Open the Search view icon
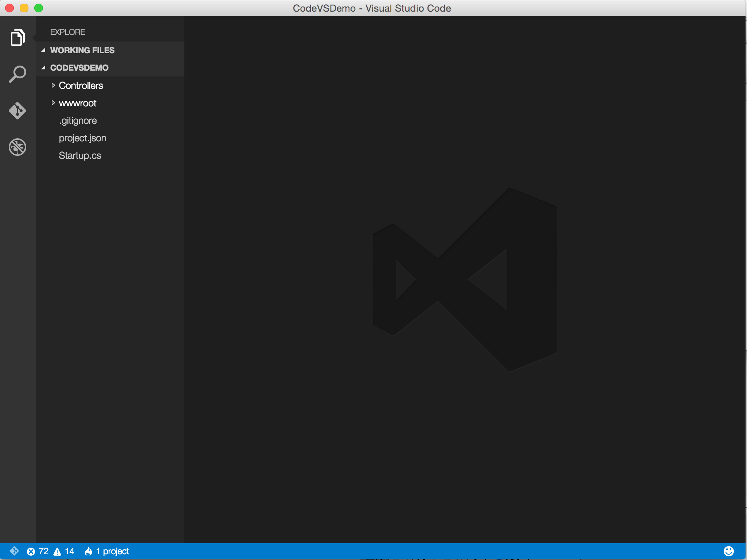 click(17, 74)
